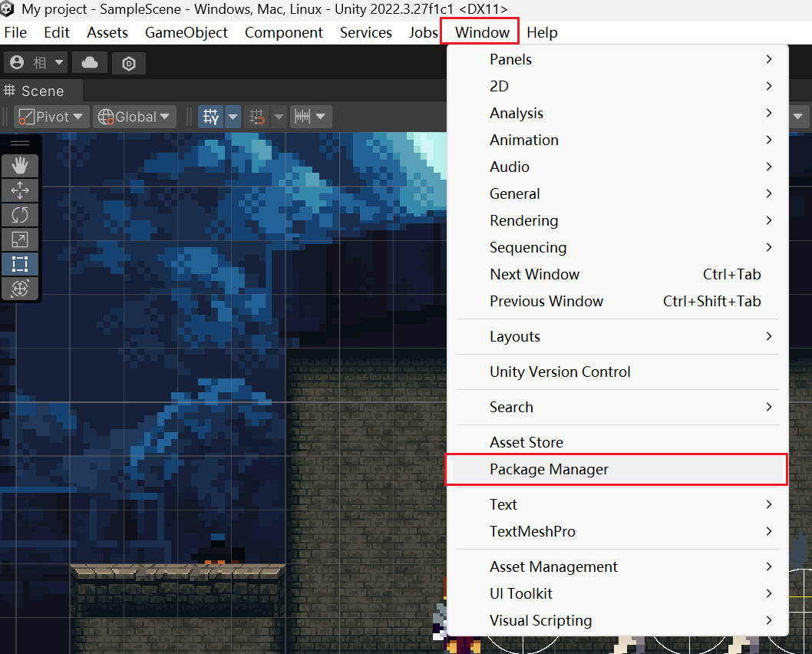
Task: Close the Window menu in menu bar
Action: (482, 32)
